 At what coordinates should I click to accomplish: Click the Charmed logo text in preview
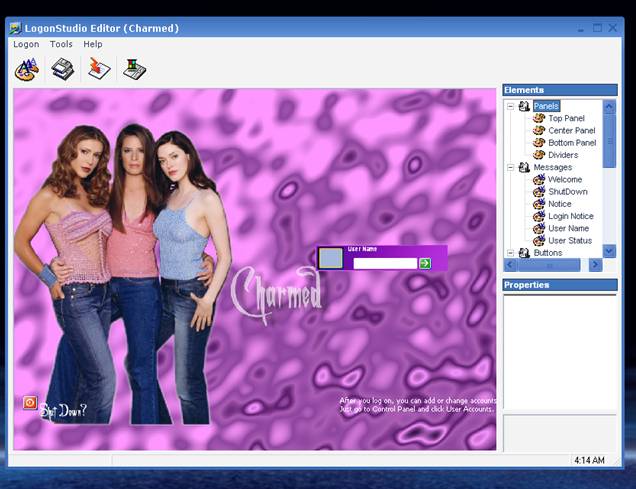(x=277, y=294)
